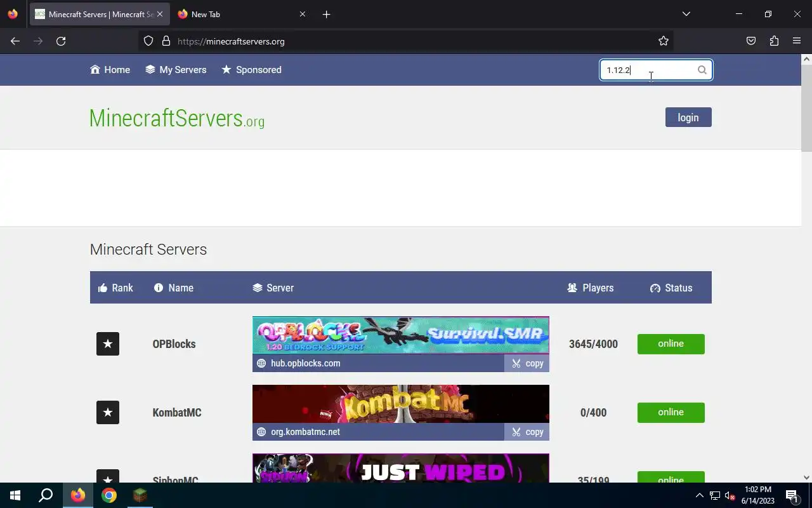This screenshot has width=812, height=508.
Task: Click the Minecraft Servers heading
Action: coord(148,250)
